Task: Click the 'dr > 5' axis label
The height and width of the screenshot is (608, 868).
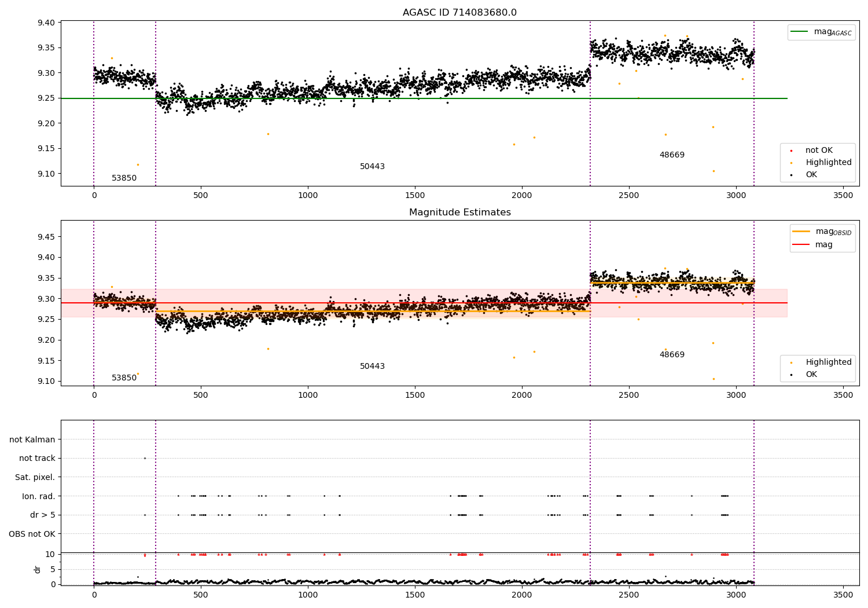Action: click(x=43, y=515)
